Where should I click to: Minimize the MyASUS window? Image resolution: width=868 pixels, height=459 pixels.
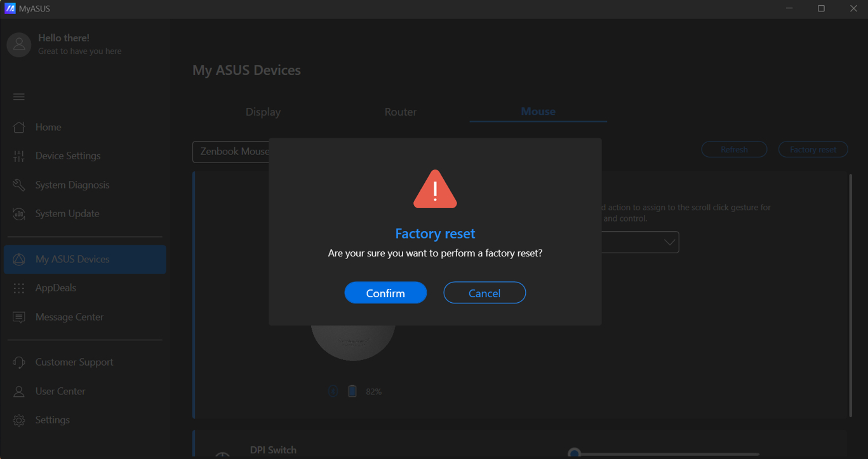pyautogui.click(x=789, y=9)
